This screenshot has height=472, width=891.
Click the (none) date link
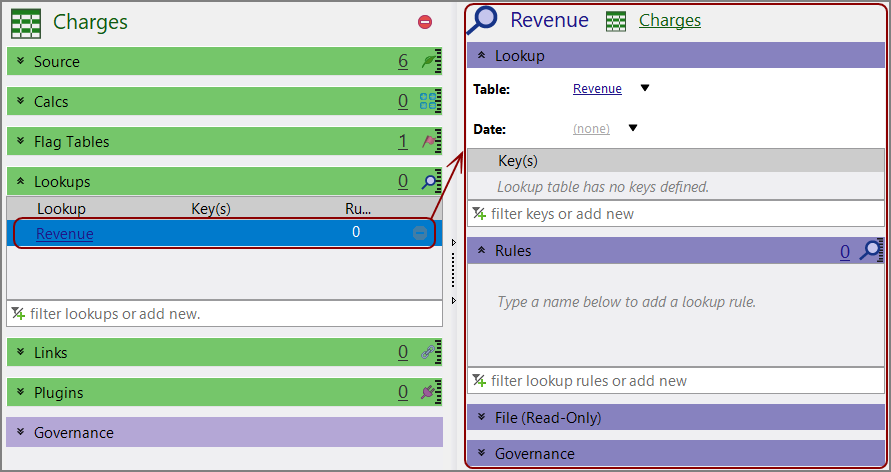[x=592, y=129]
